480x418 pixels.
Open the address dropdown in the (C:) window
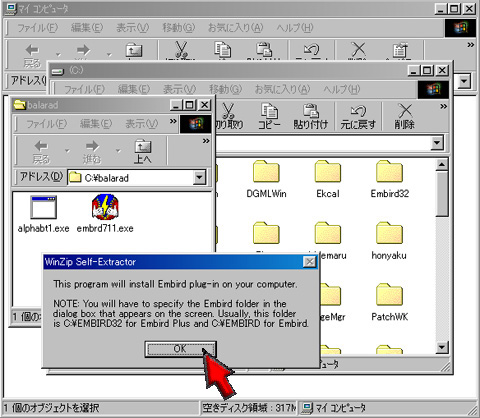coord(437,143)
